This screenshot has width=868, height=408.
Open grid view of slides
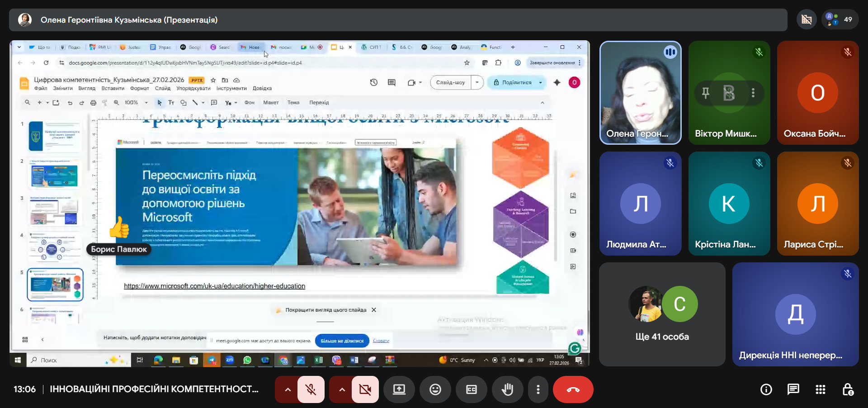[x=25, y=339]
